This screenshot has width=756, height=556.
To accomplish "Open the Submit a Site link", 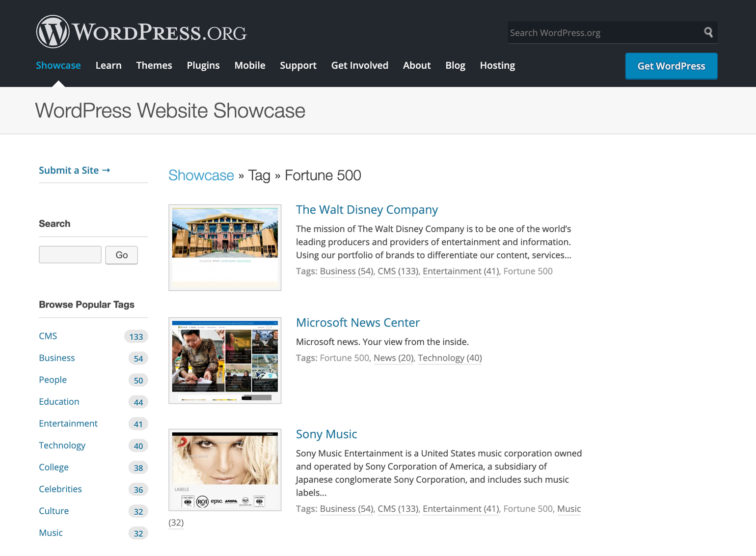I will point(74,170).
